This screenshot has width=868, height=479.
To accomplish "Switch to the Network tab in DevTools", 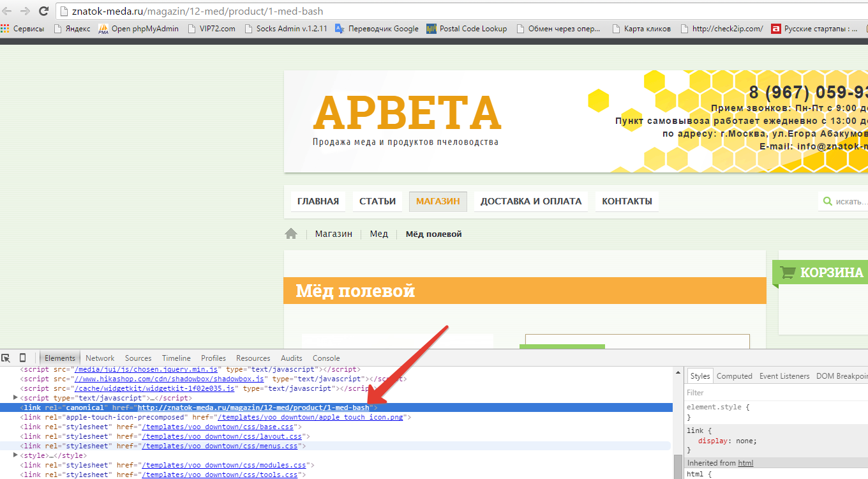I will [100, 358].
